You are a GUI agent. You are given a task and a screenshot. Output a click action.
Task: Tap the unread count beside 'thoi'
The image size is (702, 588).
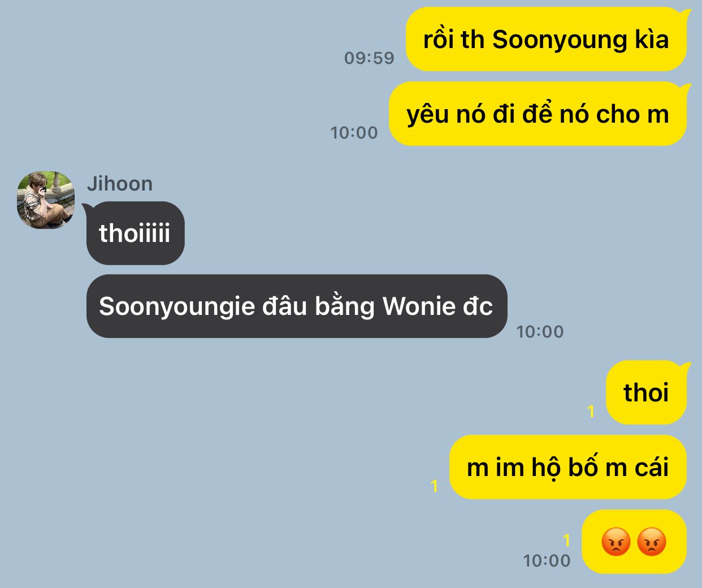pos(591,411)
